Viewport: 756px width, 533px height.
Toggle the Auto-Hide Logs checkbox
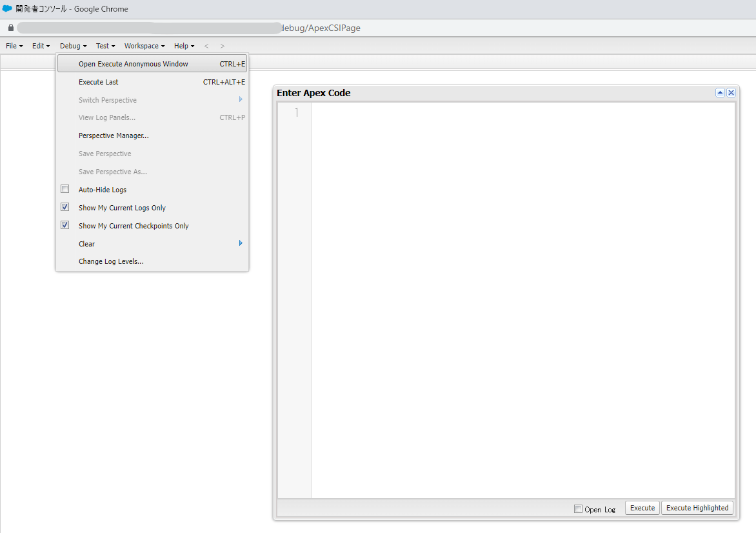65,189
